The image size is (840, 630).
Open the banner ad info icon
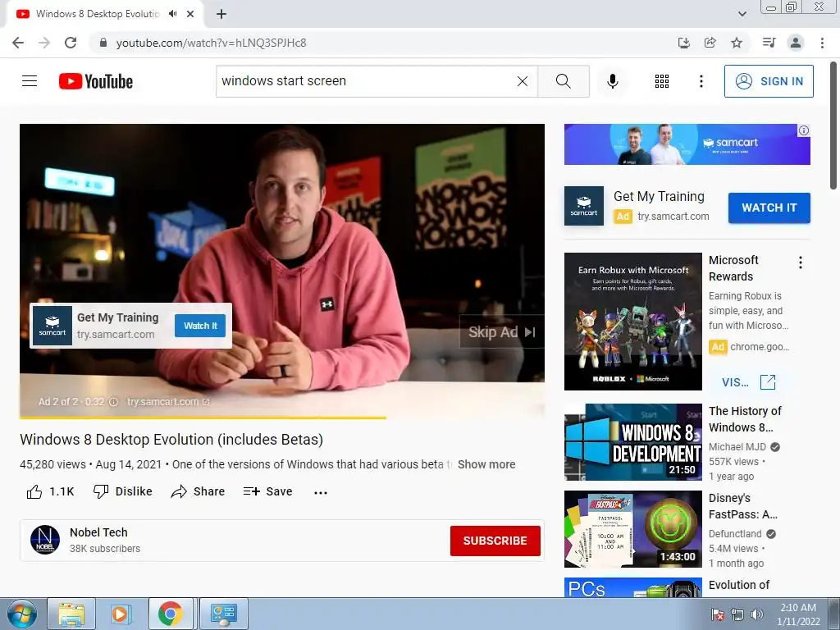click(x=804, y=130)
